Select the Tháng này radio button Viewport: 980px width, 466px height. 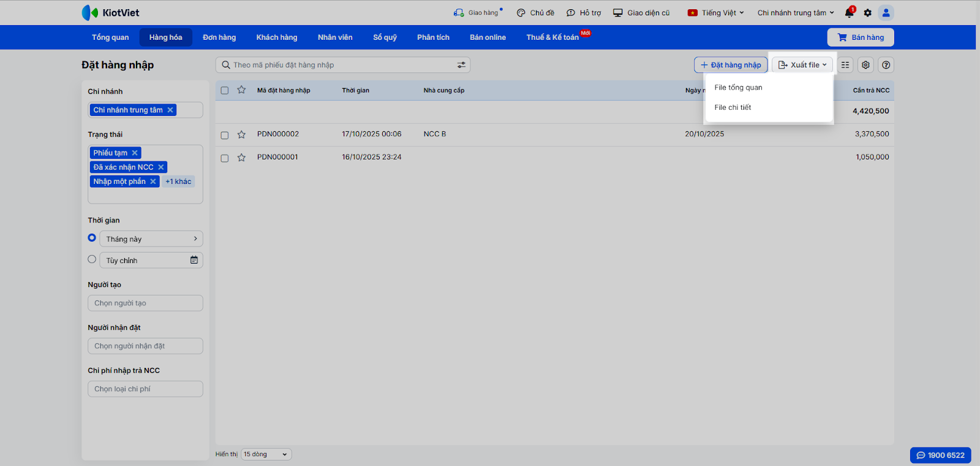[x=92, y=238]
